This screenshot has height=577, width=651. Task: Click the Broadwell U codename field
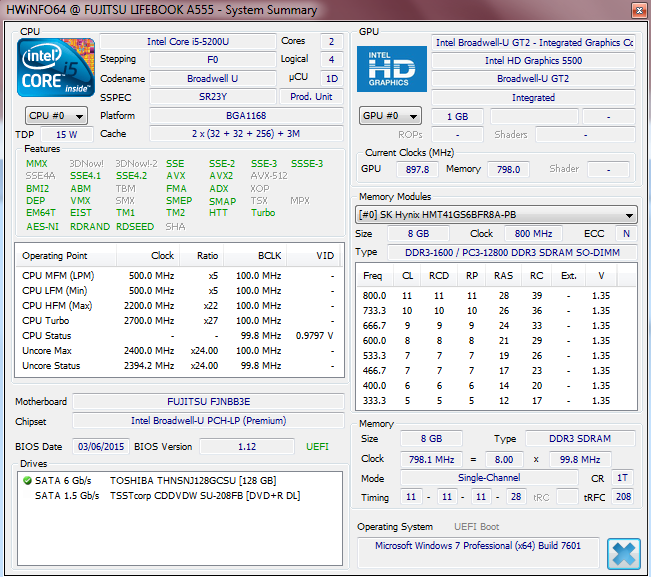tap(213, 78)
